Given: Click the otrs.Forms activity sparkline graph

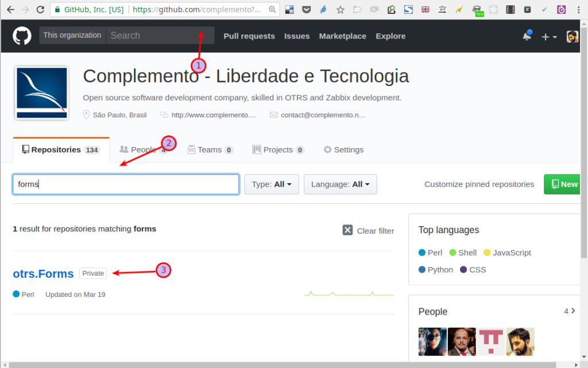Looking at the screenshot, I should point(349,294).
